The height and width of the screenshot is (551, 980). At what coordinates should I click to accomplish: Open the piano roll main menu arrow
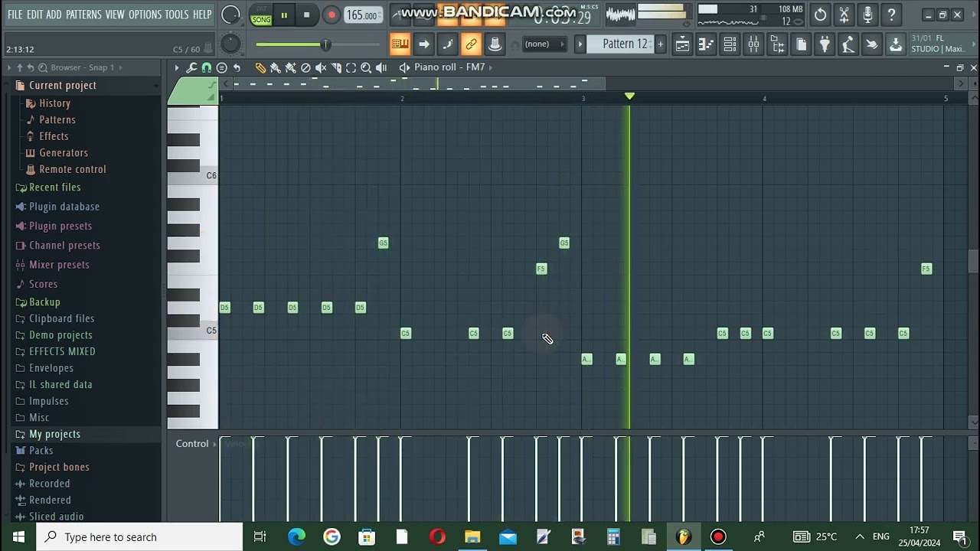tap(176, 67)
